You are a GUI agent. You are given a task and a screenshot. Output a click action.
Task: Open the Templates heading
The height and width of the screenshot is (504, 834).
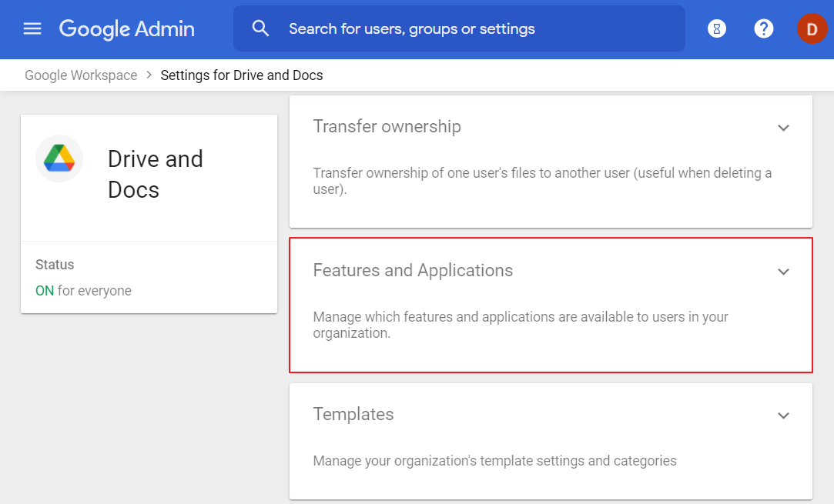pyautogui.click(x=353, y=415)
